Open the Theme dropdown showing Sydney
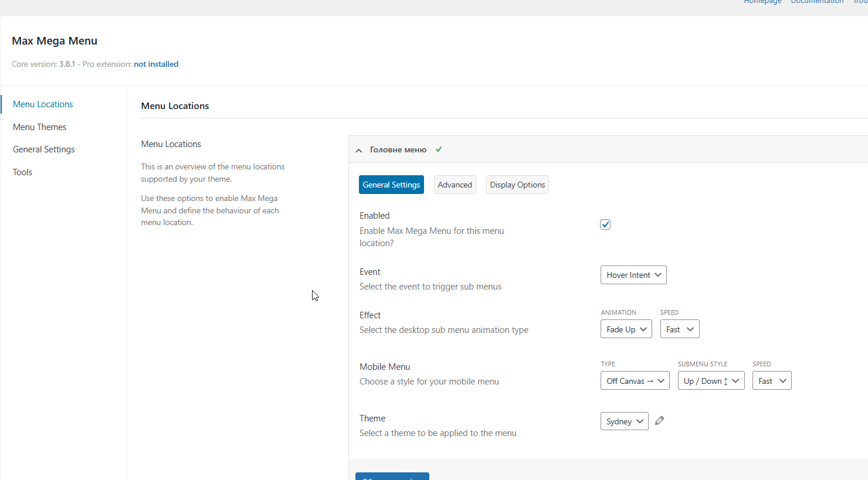This screenshot has height=480, width=868. pos(625,421)
